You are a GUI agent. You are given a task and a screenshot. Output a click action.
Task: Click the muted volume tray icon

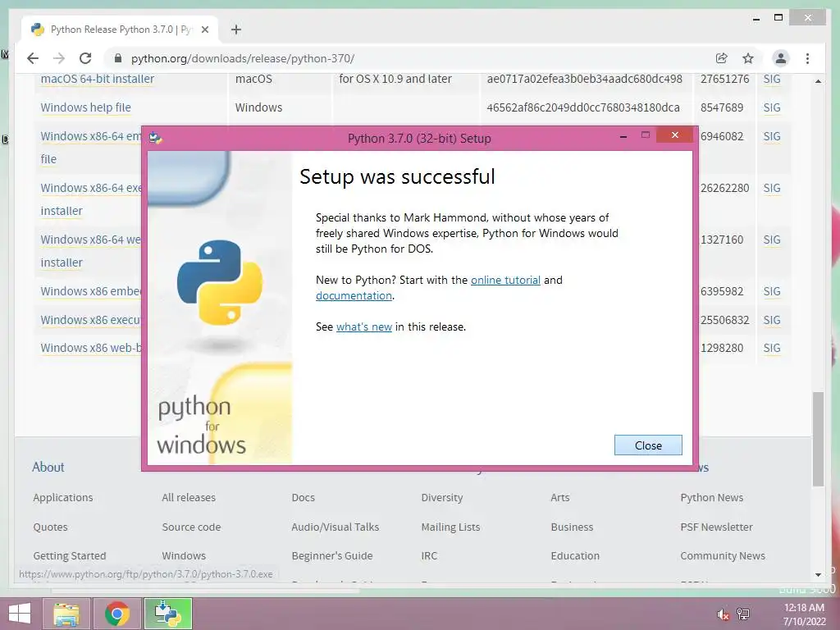[x=723, y=614]
